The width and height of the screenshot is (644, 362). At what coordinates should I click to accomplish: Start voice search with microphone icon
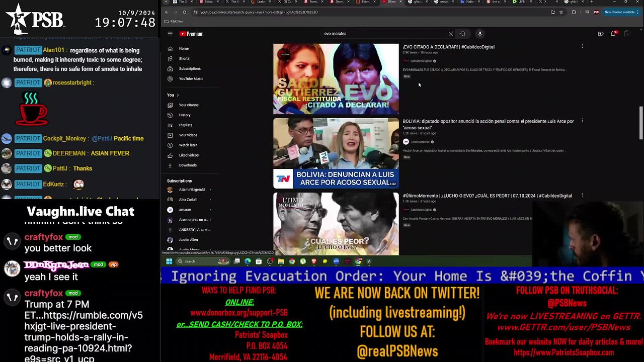[x=480, y=34]
